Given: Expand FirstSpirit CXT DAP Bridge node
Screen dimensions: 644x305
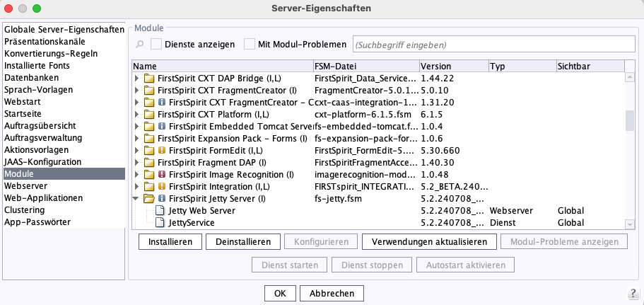Looking at the screenshot, I should pyautogui.click(x=137, y=78).
